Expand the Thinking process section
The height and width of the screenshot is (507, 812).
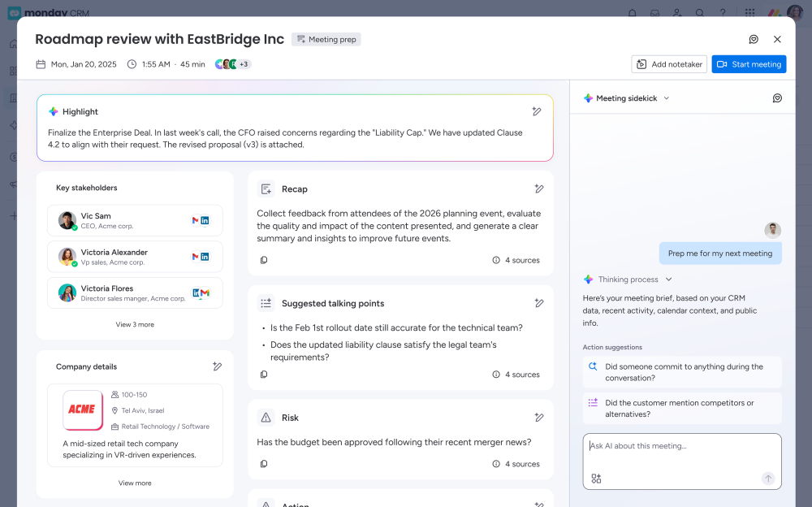point(668,279)
